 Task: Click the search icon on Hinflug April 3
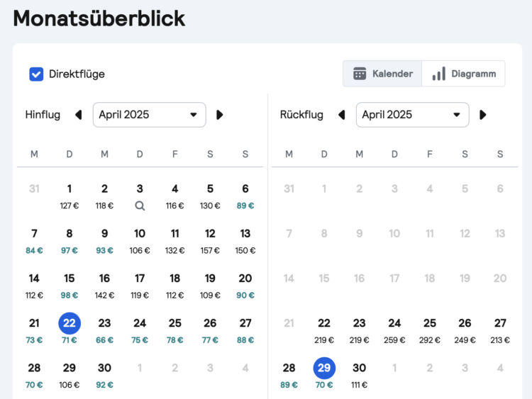pyautogui.click(x=140, y=206)
